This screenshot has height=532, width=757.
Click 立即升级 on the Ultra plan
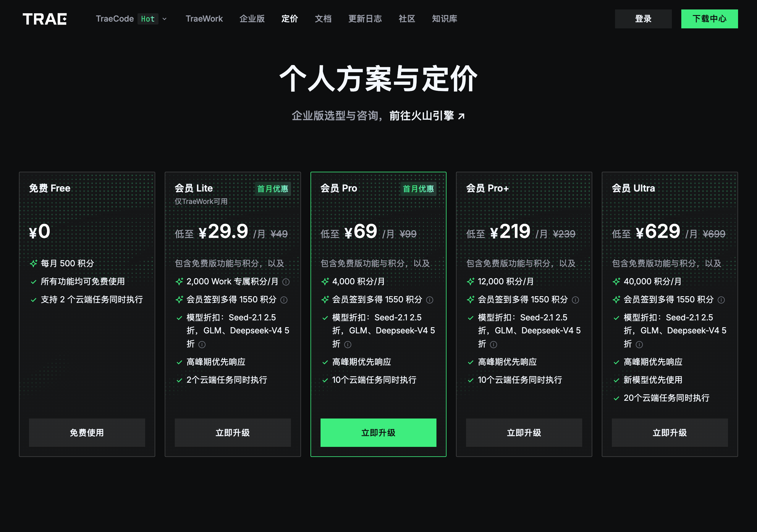tap(670, 432)
